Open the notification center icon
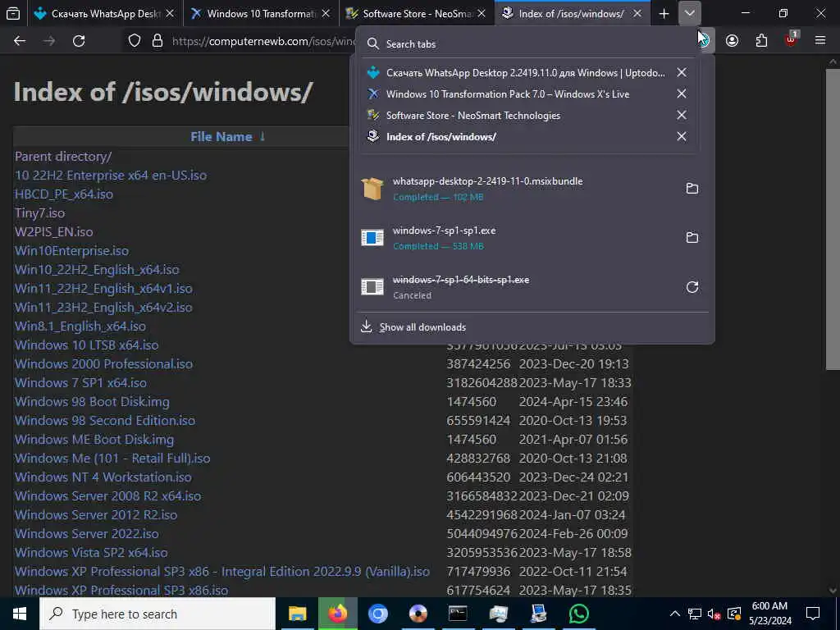The width and height of the screenshot is (840, 630). coord(813,614)
